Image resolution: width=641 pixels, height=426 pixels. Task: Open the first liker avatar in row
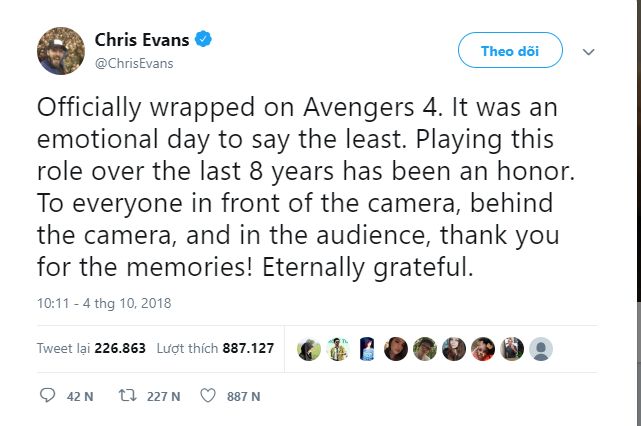pyautogui.click(x=308, y=349)
